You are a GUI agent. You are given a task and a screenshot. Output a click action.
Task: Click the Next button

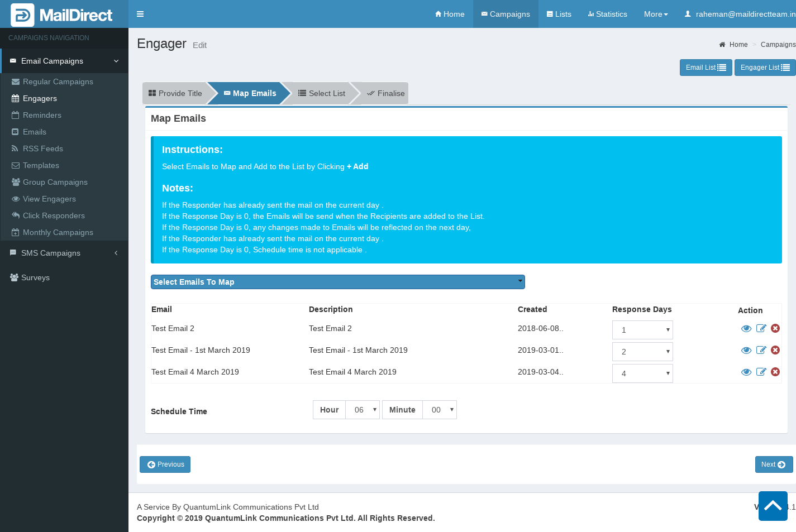click(x=773, y=464)
